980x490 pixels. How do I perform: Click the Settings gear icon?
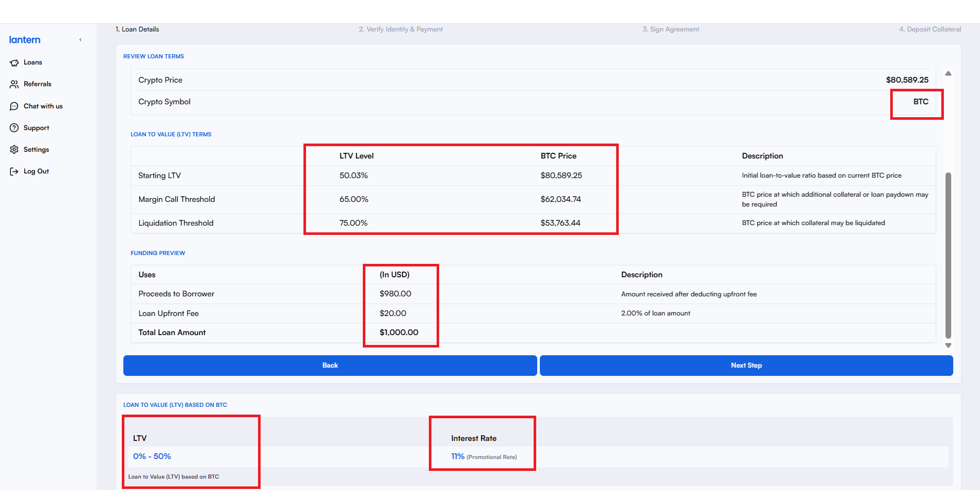click(14, 150)
